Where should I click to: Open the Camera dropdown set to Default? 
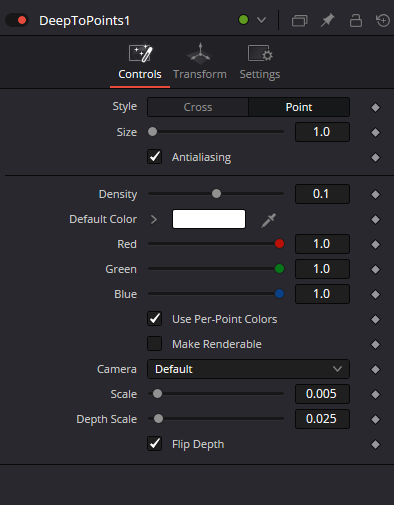tap(248, 369)
